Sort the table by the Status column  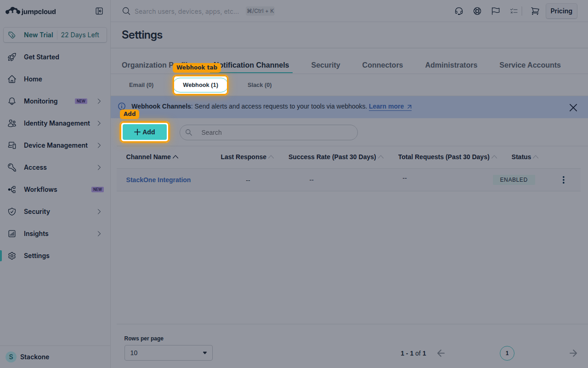525,157
